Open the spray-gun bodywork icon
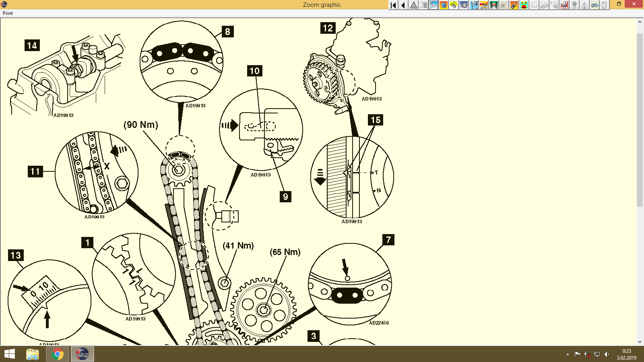 click(514, 5)
